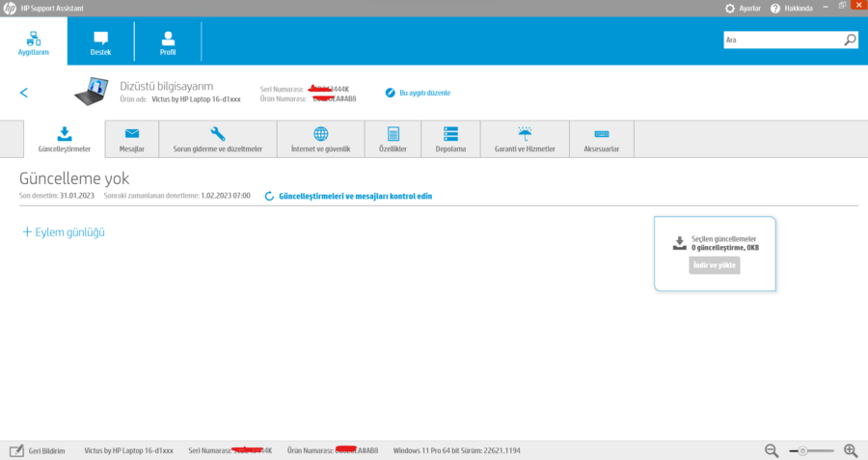The height and width of the screenshot is (460, 868).
Task: Open the Özellikler tab
Action: point(393,140)
